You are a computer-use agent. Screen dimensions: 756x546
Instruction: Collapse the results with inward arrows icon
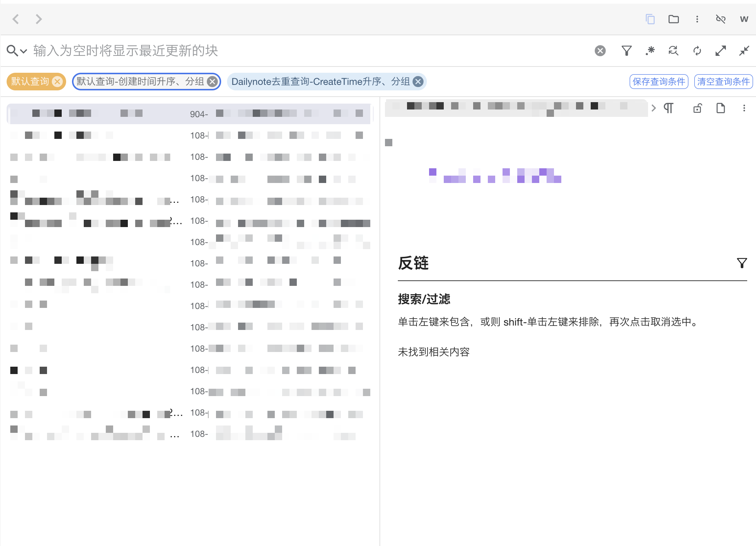click(744, 51)
